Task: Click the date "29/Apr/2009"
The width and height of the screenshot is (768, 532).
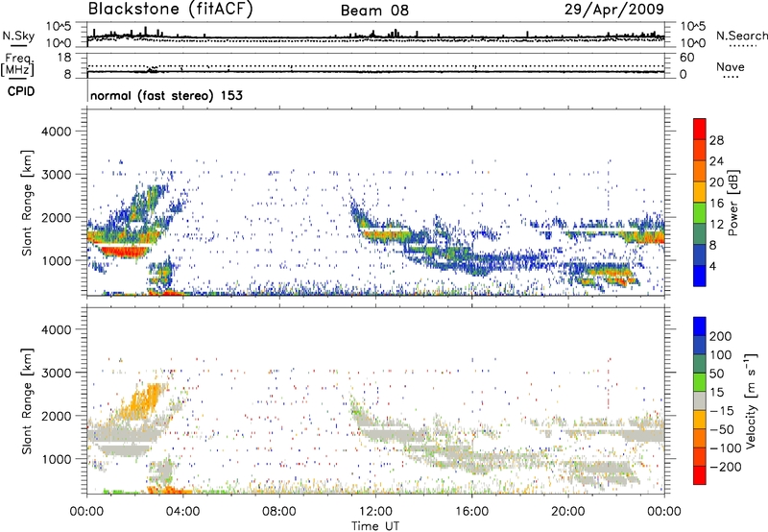Action: [614, 10]
